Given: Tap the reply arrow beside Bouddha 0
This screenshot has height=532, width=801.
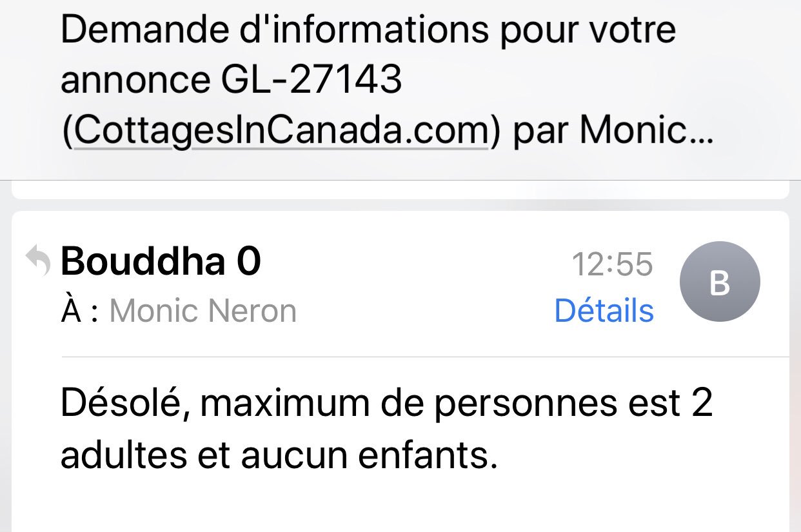Looking at the screenshot, I should [38, 261].
